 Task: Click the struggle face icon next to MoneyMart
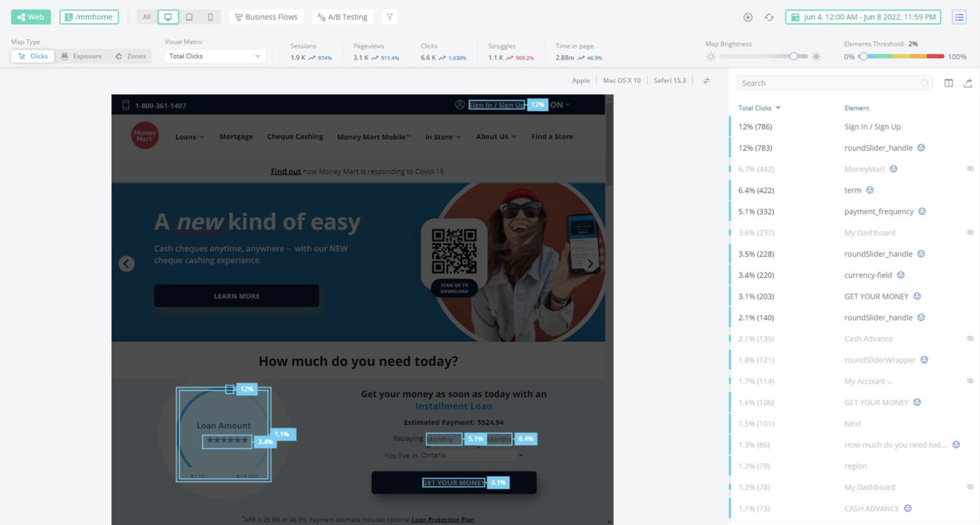tap(893, 169)
